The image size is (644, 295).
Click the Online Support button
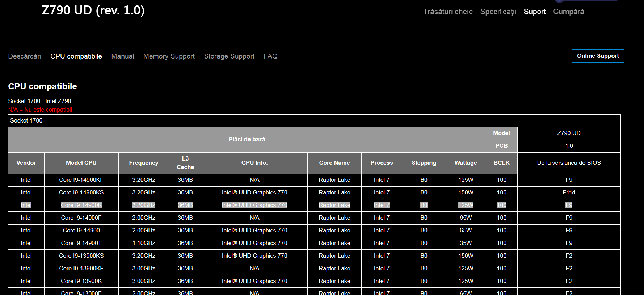pyautogui.click(x=598, y=56)
